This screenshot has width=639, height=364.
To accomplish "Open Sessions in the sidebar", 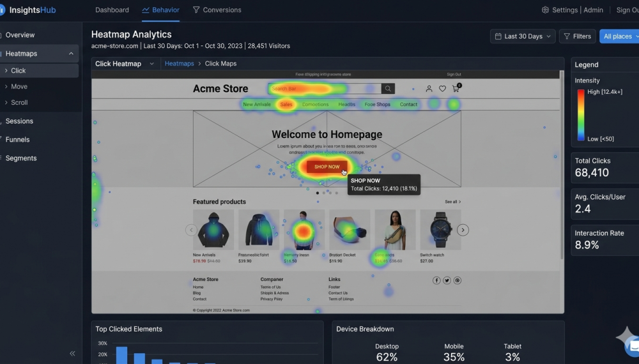I will tap(19, 121).
